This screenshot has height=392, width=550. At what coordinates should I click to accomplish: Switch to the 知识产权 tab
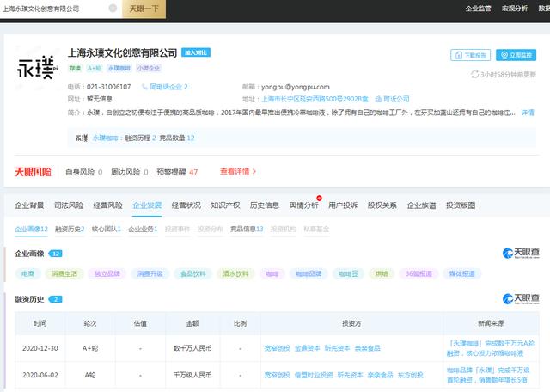[x=224, y=206]
